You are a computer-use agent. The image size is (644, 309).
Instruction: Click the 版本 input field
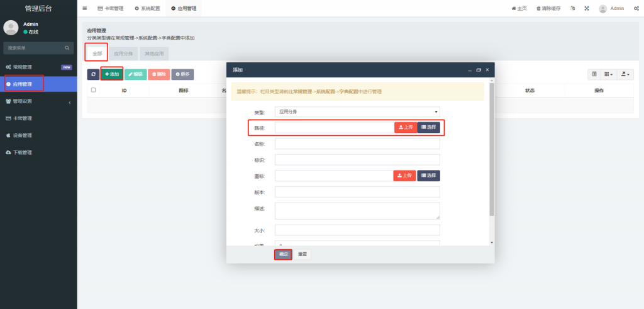point(357,192)
